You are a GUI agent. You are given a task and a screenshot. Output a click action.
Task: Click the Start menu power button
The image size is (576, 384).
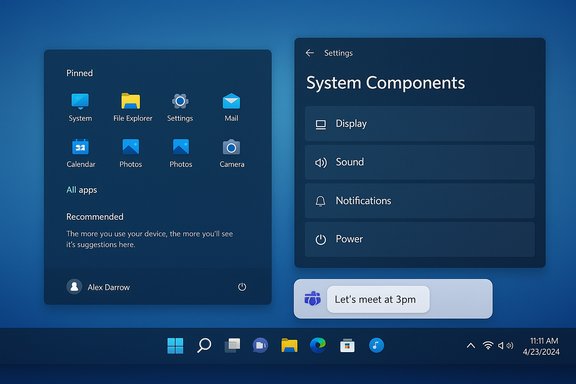coord(242,287)
